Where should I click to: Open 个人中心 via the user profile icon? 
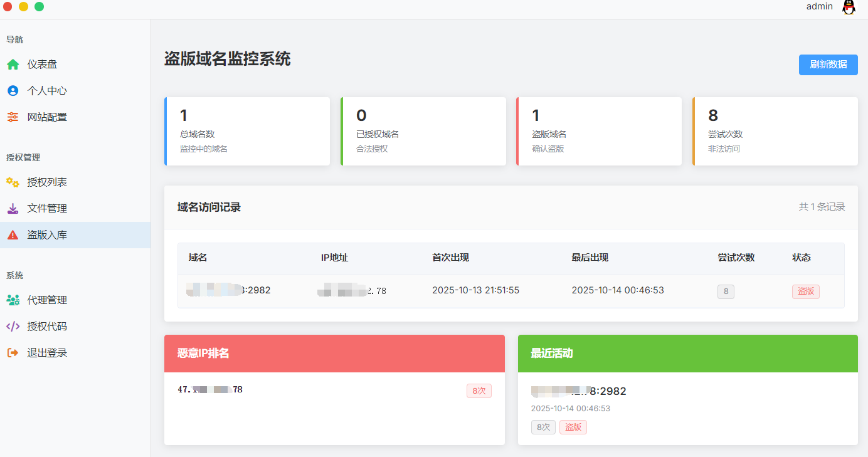[13, 90]
